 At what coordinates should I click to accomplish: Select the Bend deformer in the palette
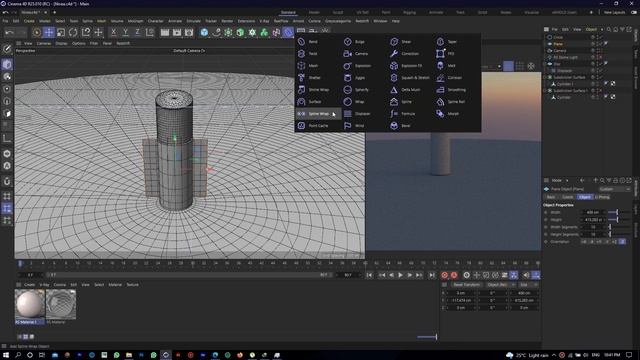(x=308, y=42)
